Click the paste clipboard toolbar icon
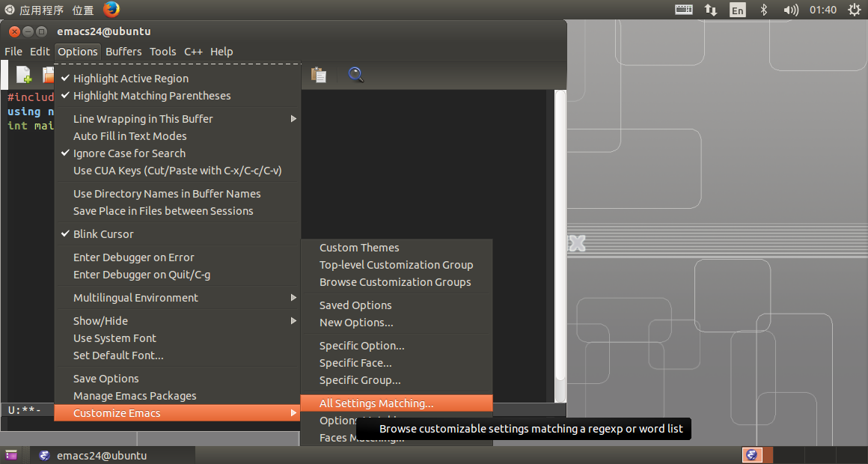868x464 pixels. [x=318, y=75]
